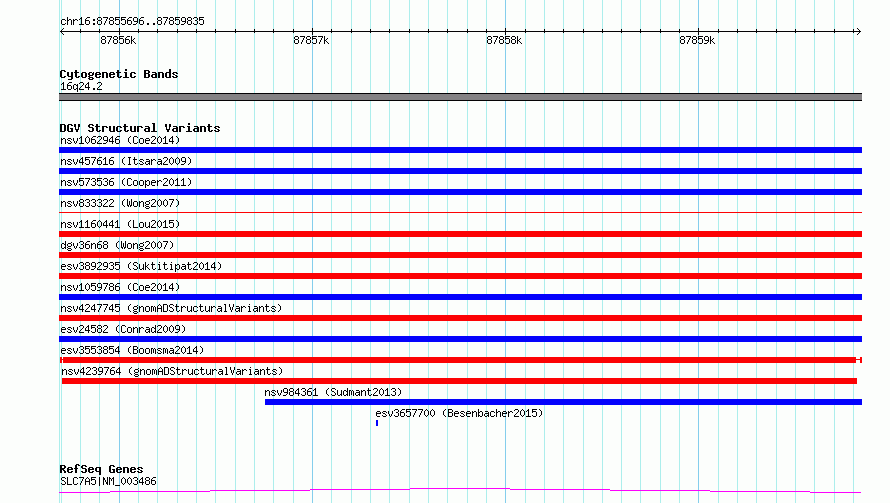Click the 87857k ruler label
The width and height of the screenshot is (890, 503).
(311, 40)
